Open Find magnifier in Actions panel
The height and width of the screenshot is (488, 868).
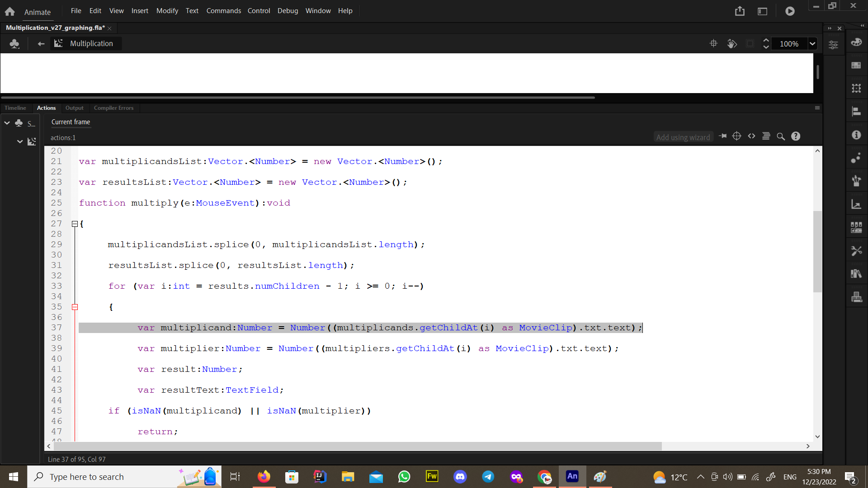pos(781,136)
